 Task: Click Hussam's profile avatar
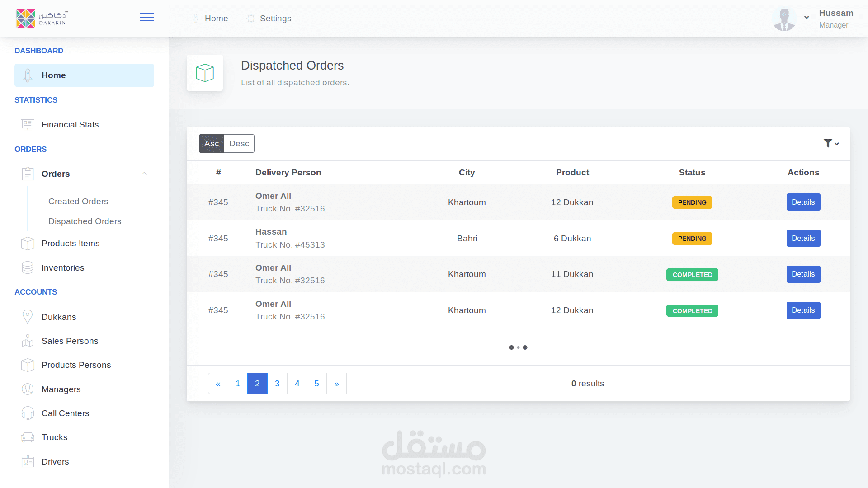click(x=784, y=19)
